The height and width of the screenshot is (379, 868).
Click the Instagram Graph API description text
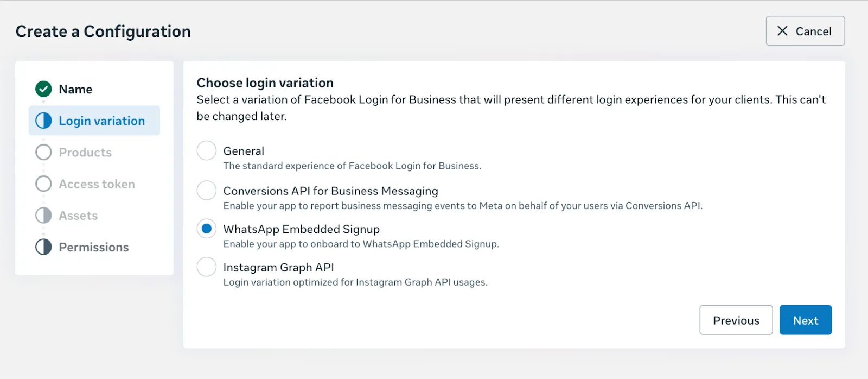click(x=355, y=282)
